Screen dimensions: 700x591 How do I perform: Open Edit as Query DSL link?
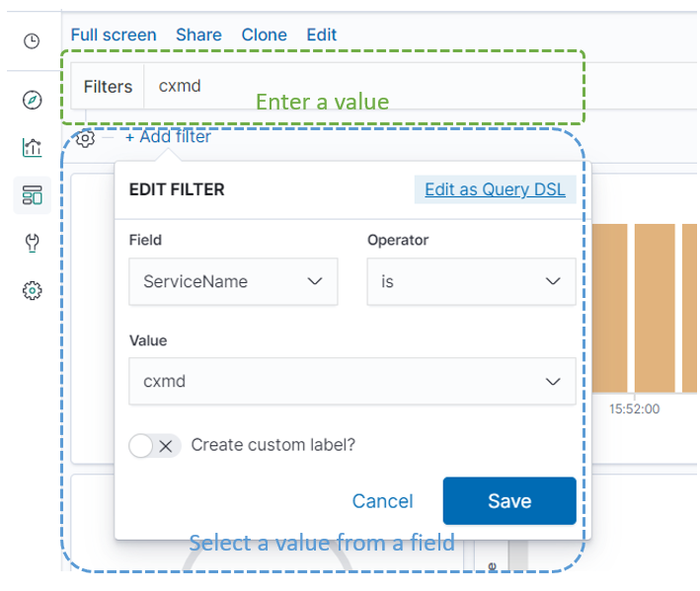coord(495,189)
